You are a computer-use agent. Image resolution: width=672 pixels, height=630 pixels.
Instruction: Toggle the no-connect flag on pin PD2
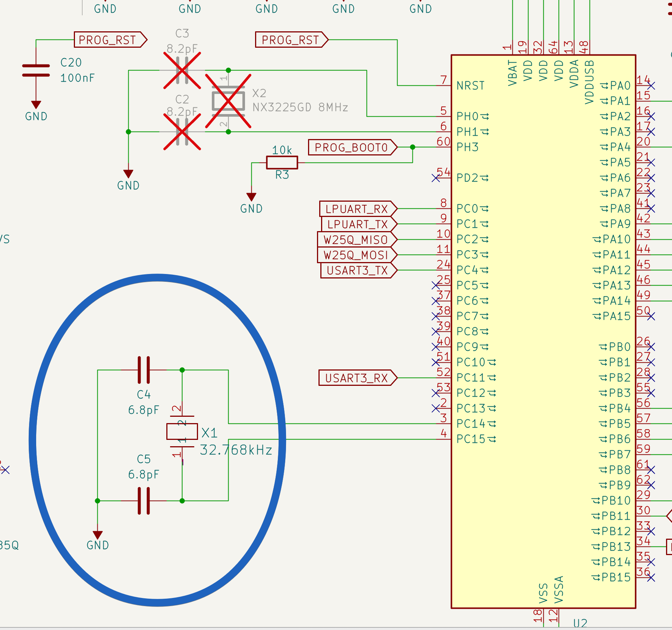click(x=435, y=178)
